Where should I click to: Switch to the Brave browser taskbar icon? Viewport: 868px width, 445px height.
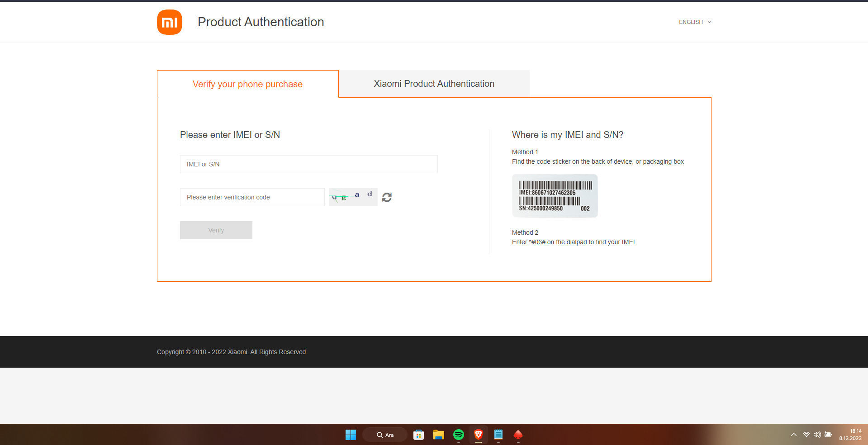(x=479, y=435)
